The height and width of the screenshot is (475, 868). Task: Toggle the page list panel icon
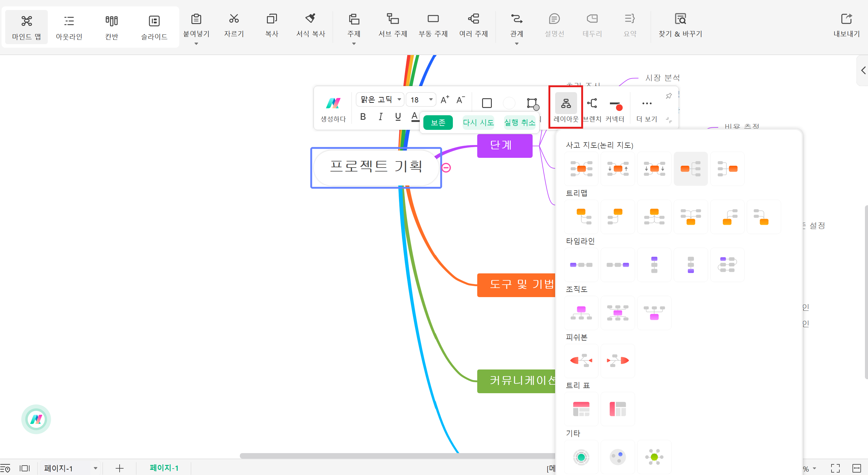click(25, 468)
